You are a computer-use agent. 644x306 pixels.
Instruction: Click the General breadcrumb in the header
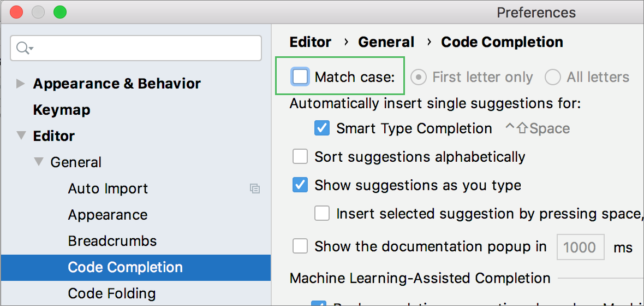(386, 42)
